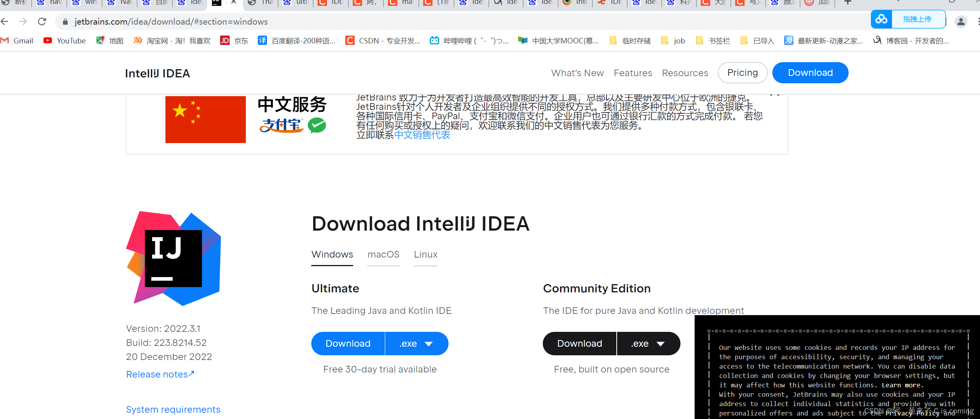Open the 地图 maps bookmark

[110, 41]
